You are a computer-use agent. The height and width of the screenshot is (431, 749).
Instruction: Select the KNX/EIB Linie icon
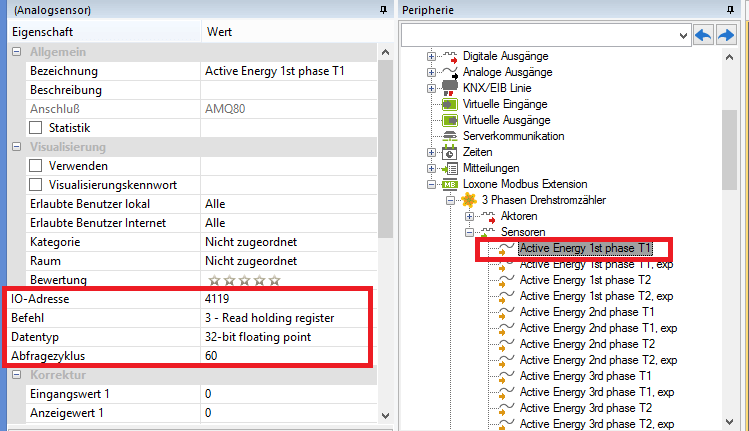coord(449,88)
